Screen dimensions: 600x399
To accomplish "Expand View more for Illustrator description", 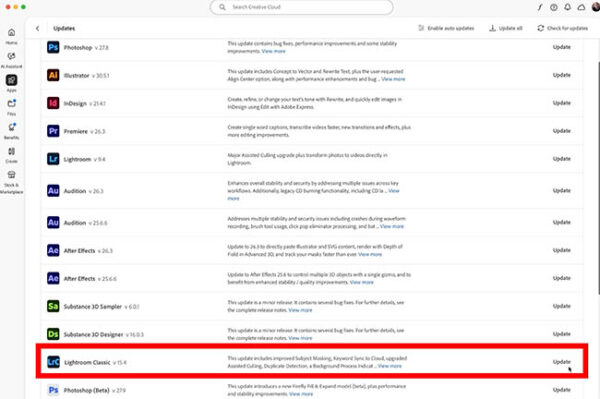I will coord(393,79).
